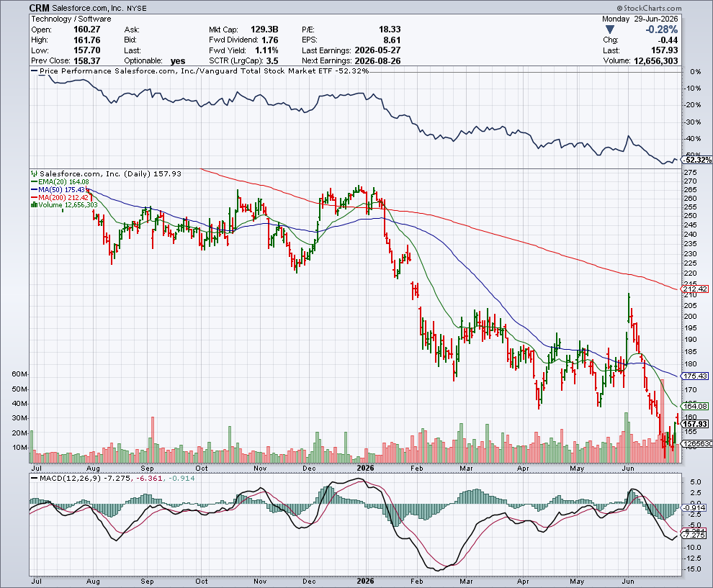Click the Fwd Dividend value 1.76
The image size is (713, 588).
click(269, 40)
